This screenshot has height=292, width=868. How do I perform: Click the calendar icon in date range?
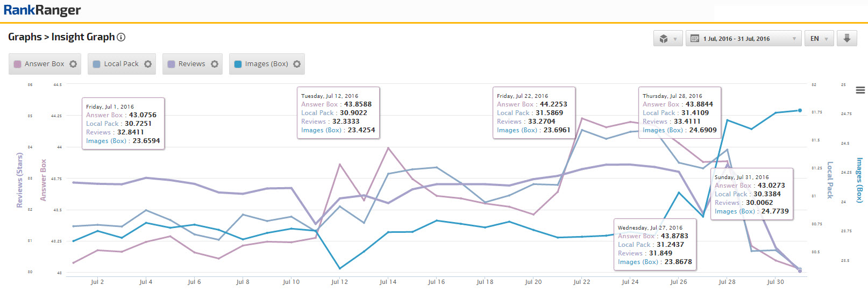tap(695, 39)
